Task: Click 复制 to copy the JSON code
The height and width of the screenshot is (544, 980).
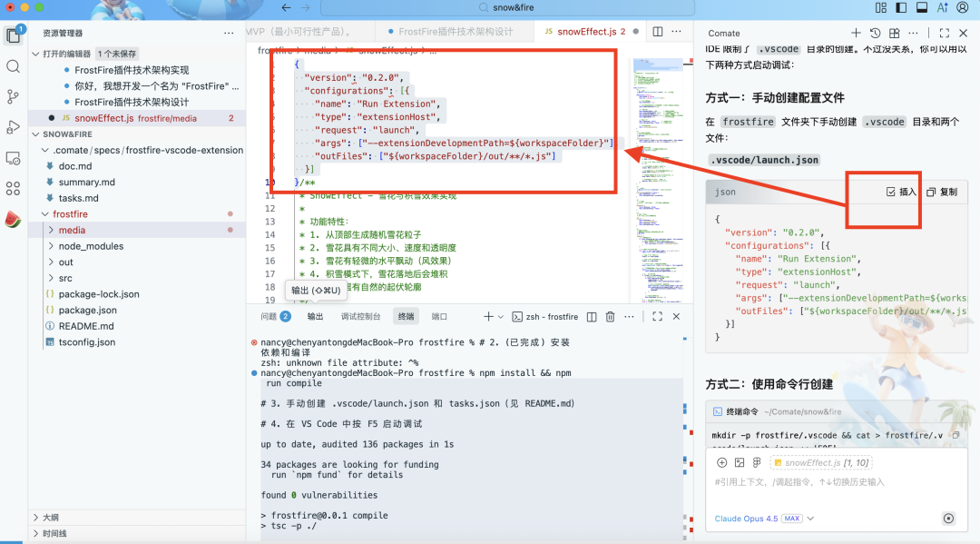Action: point(942,192)
